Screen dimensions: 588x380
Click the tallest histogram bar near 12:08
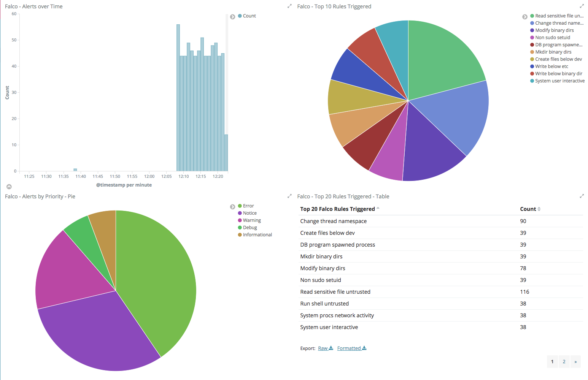pos(178,98)
